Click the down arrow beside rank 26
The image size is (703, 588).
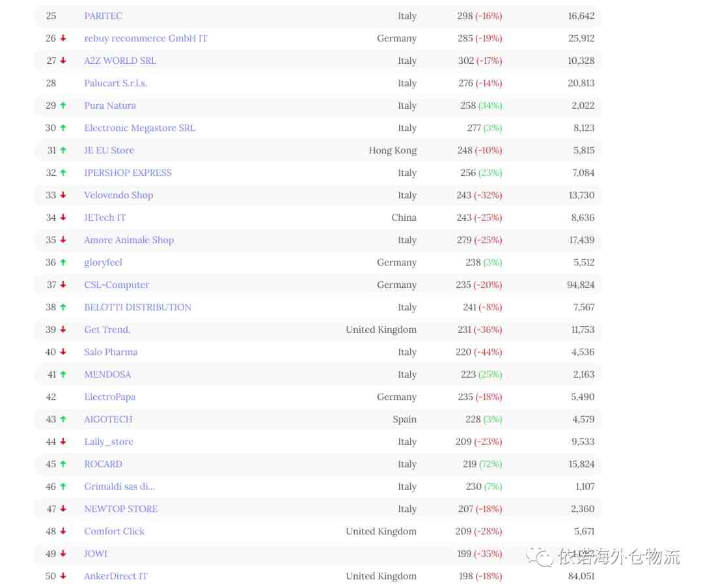(63, 38)
